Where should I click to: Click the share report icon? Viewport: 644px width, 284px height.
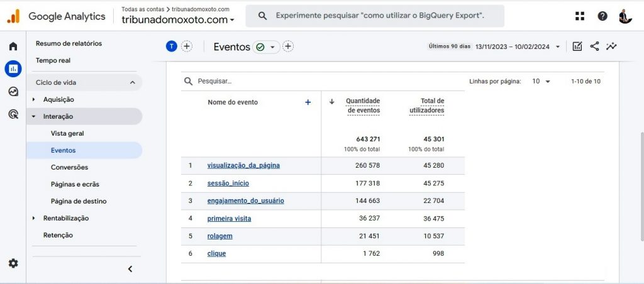[x=594, y=46]
